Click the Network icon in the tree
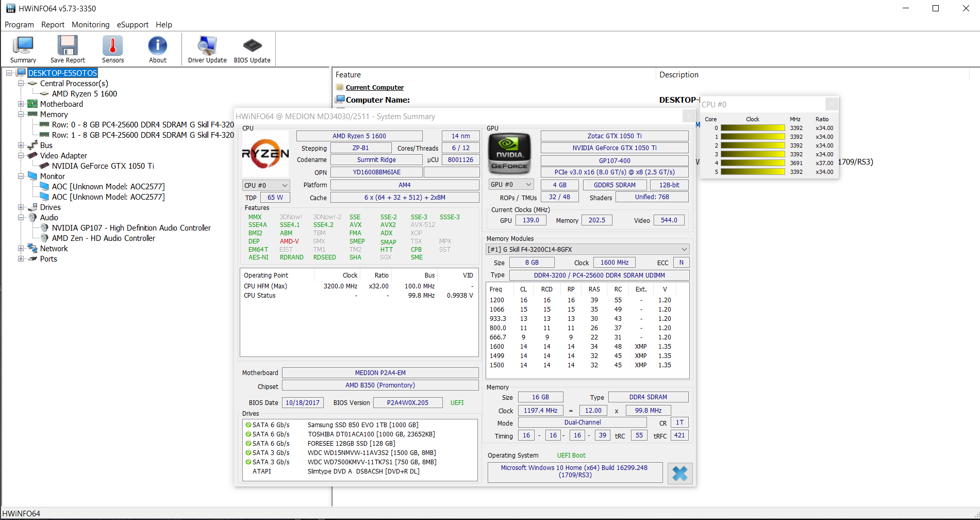The image size is (980, 520). (x=32, y=248)
